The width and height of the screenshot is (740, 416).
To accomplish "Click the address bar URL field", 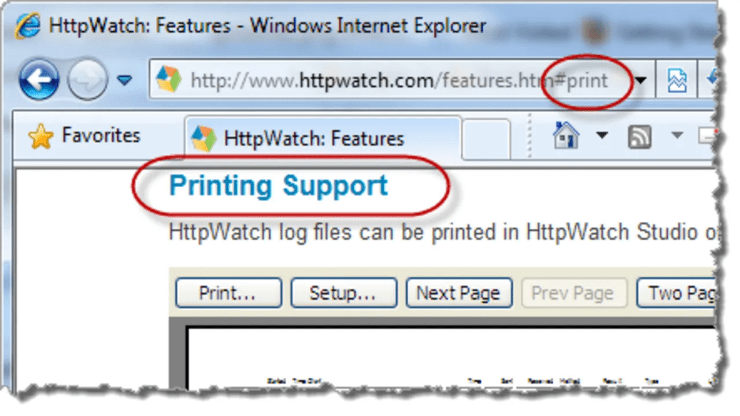I will click(x=402, y=79).
